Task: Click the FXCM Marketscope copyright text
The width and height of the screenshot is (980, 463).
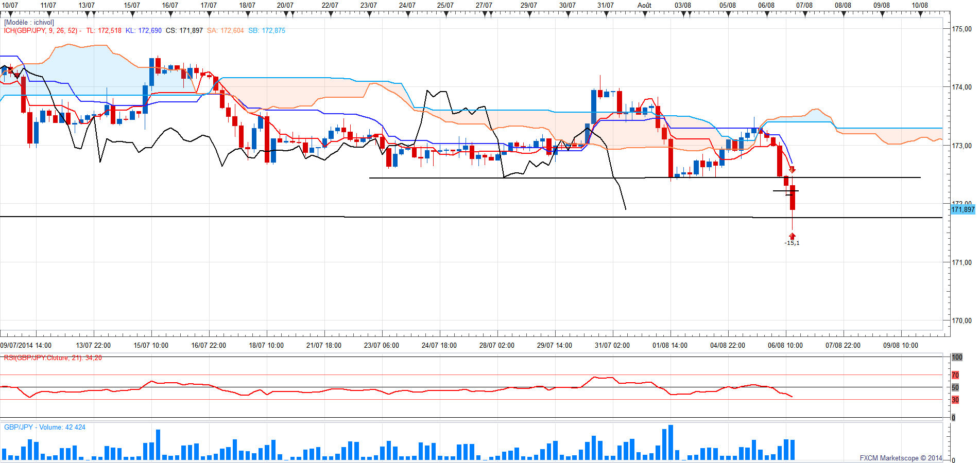Action: tap(900, 458)
